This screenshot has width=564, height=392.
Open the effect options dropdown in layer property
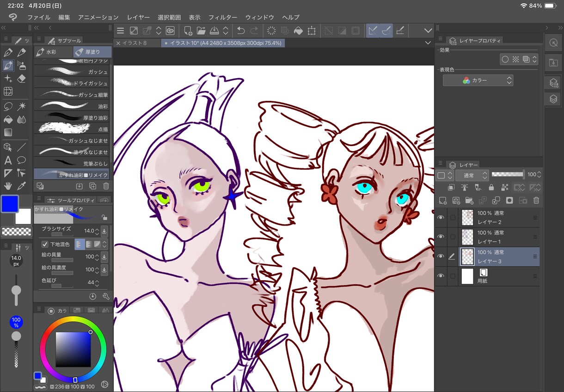535,59
